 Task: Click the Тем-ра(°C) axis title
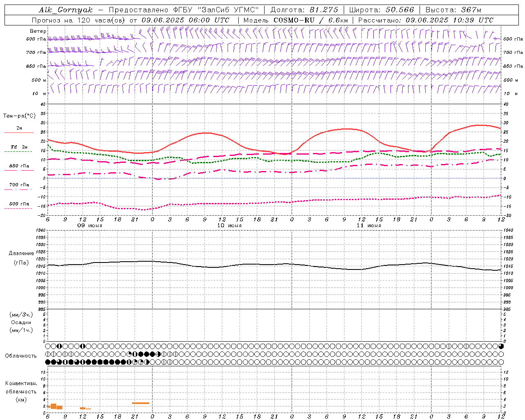tap(19, 116)
